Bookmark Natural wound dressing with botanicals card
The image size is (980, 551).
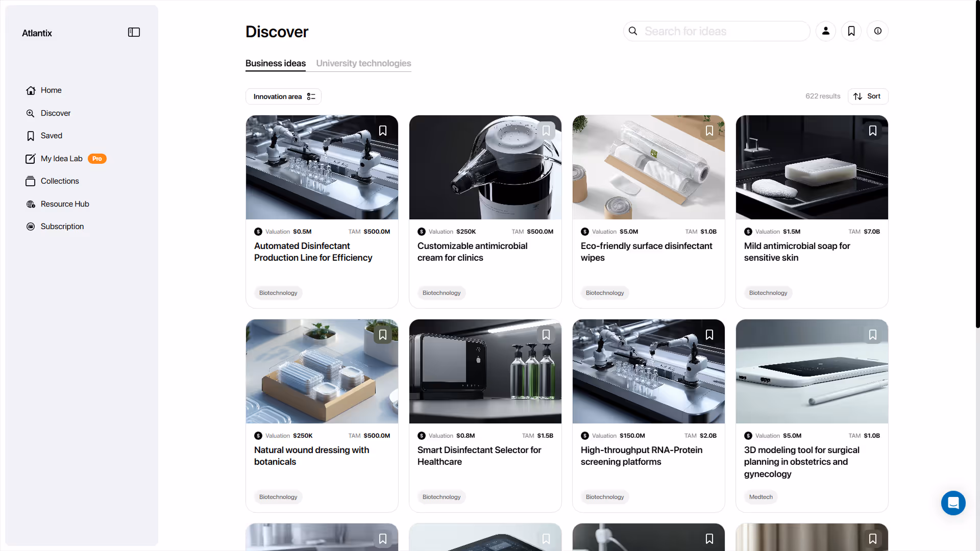tap(383, 335)
